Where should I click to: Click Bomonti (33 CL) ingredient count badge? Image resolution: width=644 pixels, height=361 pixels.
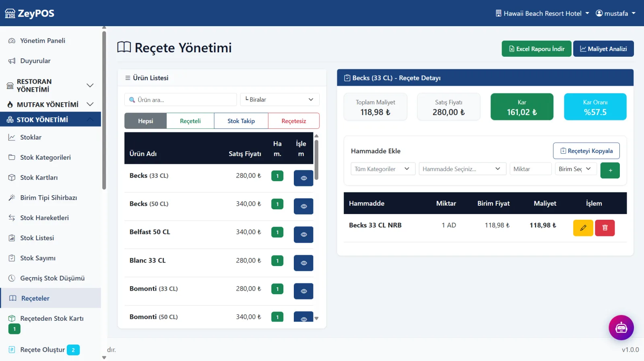coord(277,289)
